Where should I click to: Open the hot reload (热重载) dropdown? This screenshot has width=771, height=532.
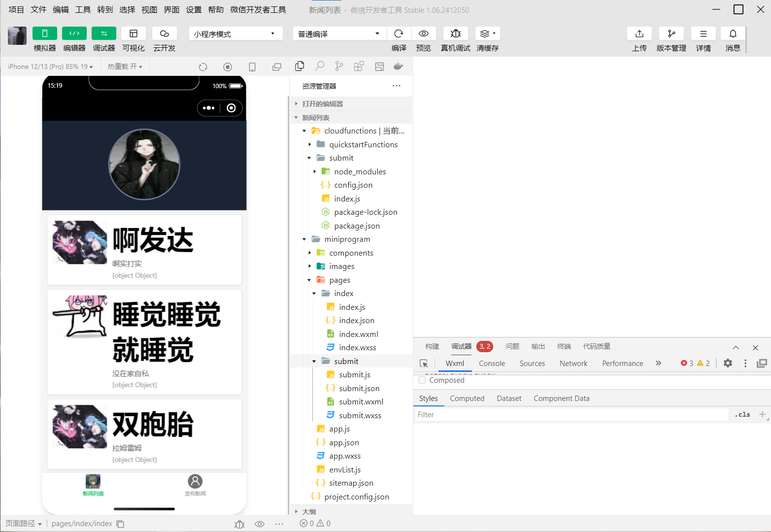125,66
